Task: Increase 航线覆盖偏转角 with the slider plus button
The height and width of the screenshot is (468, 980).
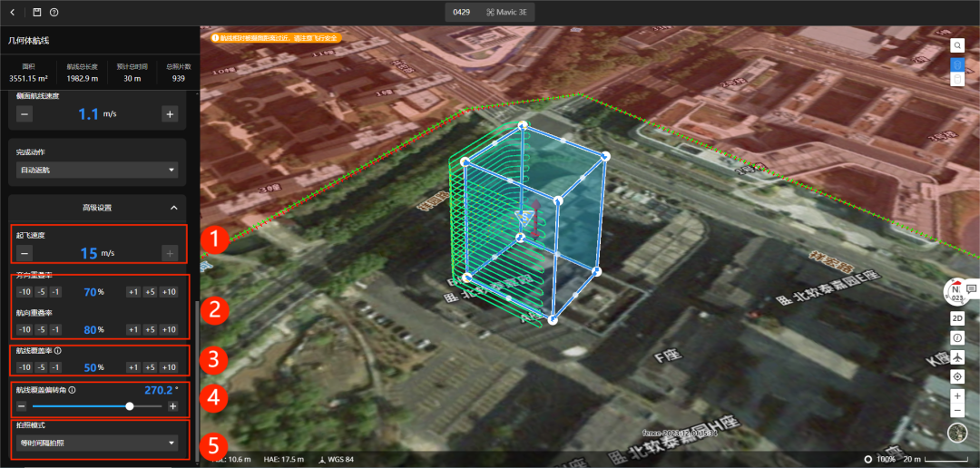Action: 173,406
